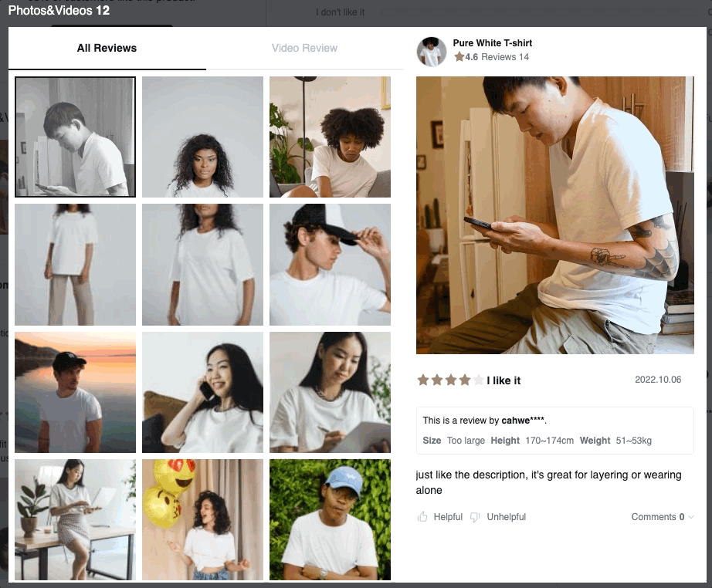
Task: Mark the review as Helpful
Action: point(447,517)
